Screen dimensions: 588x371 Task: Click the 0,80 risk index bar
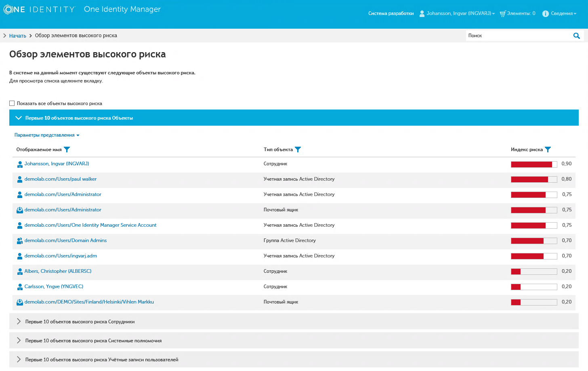(x=534, y=179)
